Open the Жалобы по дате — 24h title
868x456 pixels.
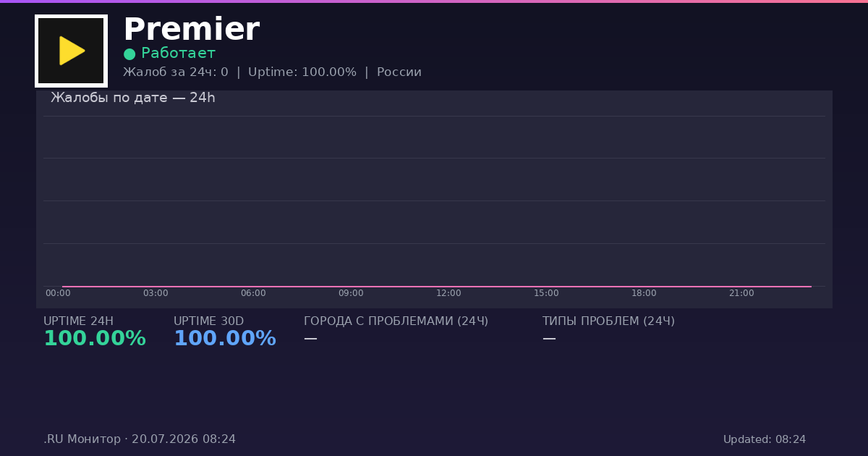pos(133,98)
